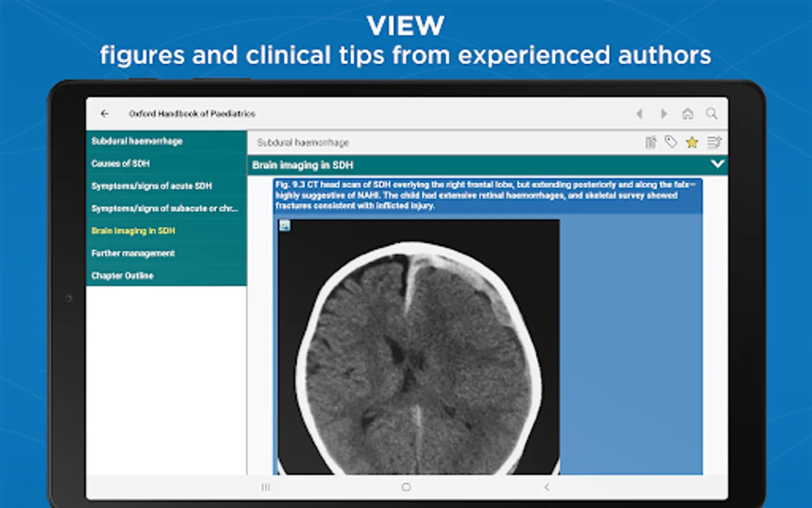
Task: Enlarge figure via icon on CT scan corner
Action: pyautogui.click(x=284, y=225)
